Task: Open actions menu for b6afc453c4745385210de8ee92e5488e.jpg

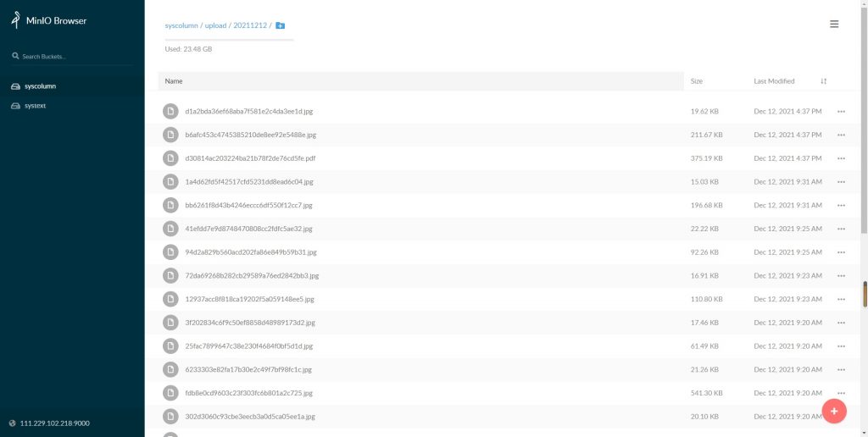Action: (842, 135)
